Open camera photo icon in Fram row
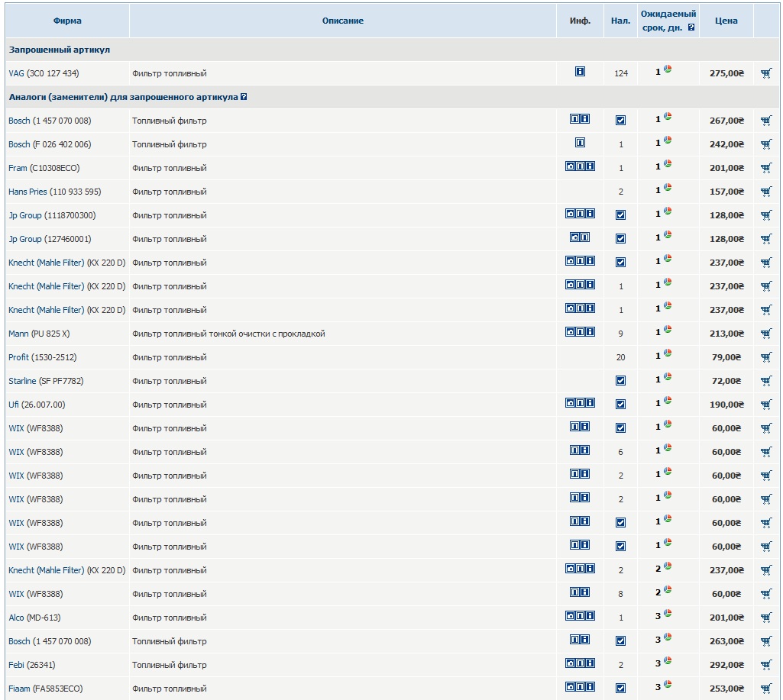 pyautogui.click(x=570, y=166)
